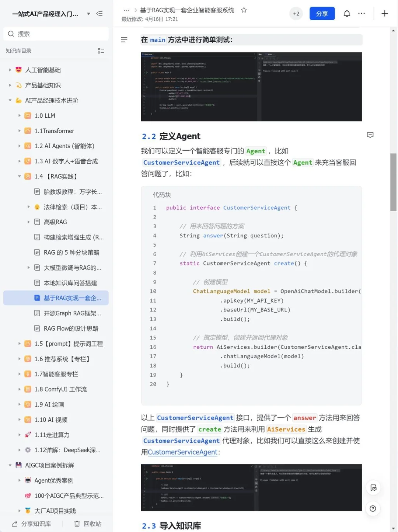
Task: Click the 1.8 ComfyUI 工作流 folder icon
Action: [28, 389]
